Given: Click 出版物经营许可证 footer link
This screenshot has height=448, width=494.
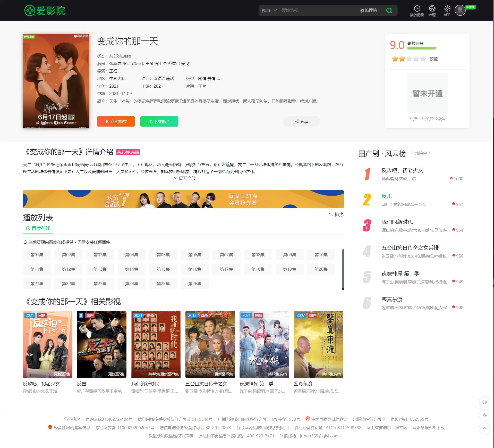Looking at the screenshot, I should (369, 419).
